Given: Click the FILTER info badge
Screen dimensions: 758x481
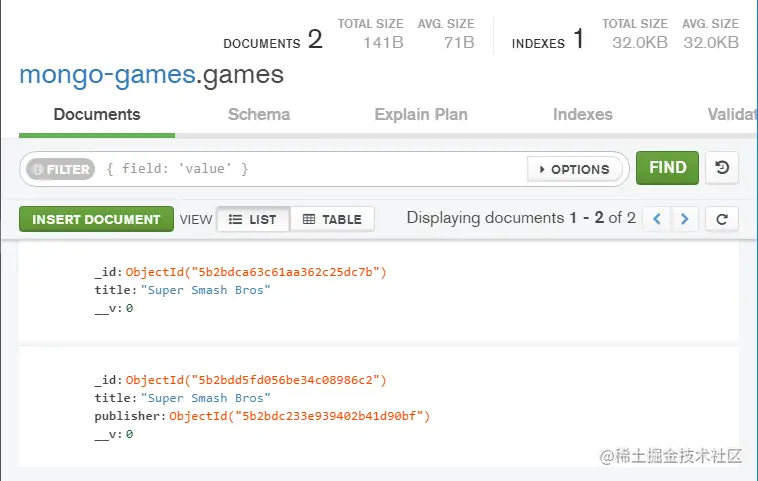Looking at the screenshot, I should click(60, 169).
